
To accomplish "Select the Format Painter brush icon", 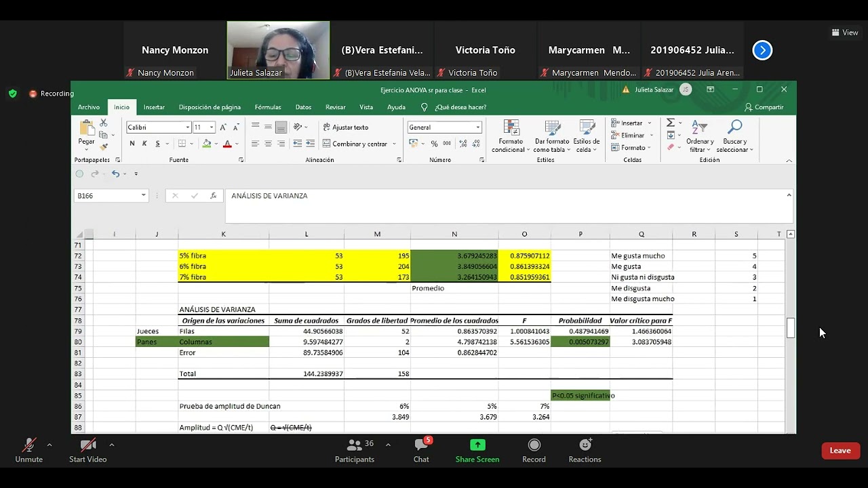I will tap(104, 146).
